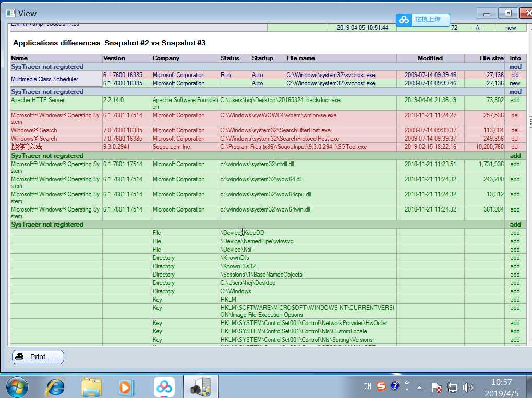Click 20165324_backdoor.exe file path

click(280, 100)
